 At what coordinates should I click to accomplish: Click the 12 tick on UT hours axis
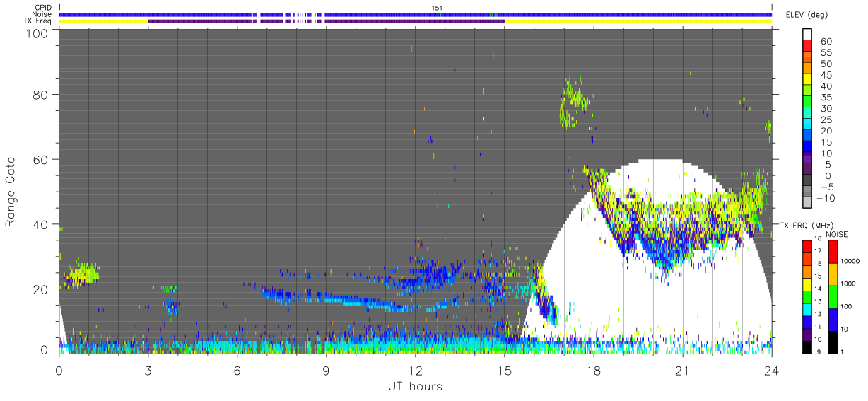tap(415, 370)
